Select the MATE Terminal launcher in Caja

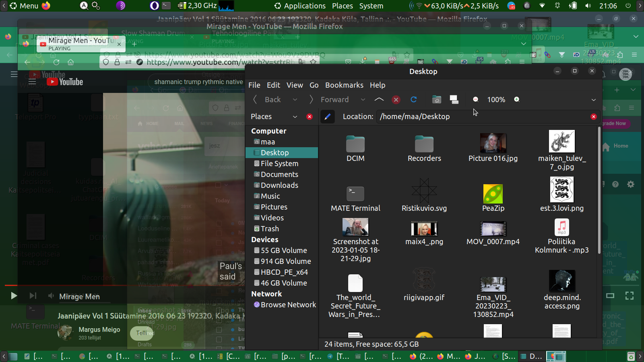pos(355,194)
